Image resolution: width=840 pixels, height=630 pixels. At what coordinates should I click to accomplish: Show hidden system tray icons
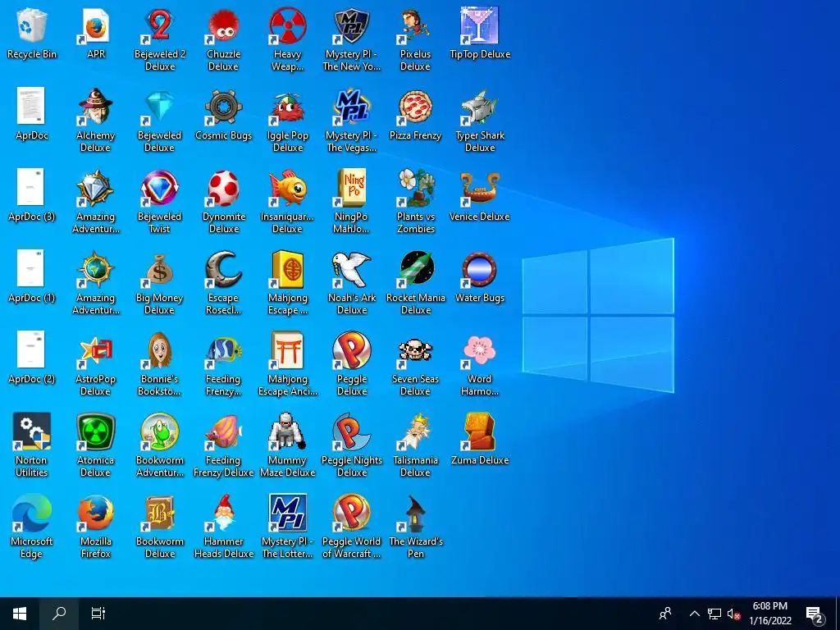[x=694, y=614]
